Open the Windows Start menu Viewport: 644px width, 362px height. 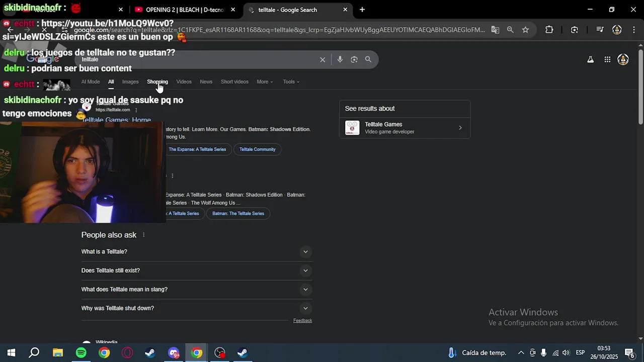pyautogui.click(x=11, y=353)
